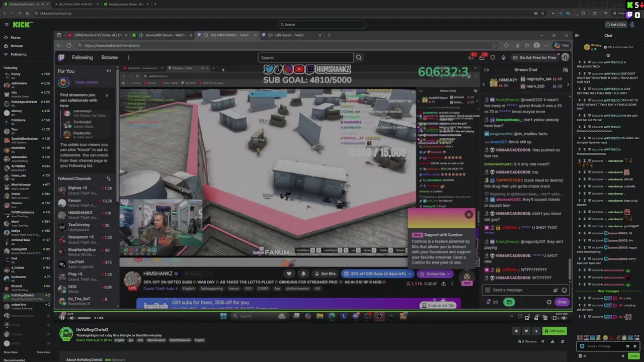
Task: Open ItsYoBoyChrisG channel avatar
Action: [66, 334]
